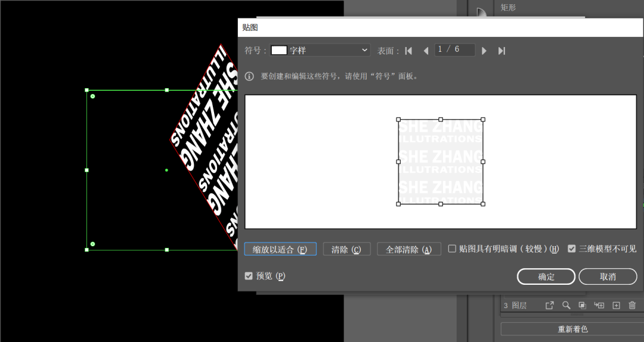This screenshot has height=342, width=644.
Task: Enable 贴图具有明暗调 shading checkbox
Action: tap(452, 249)
